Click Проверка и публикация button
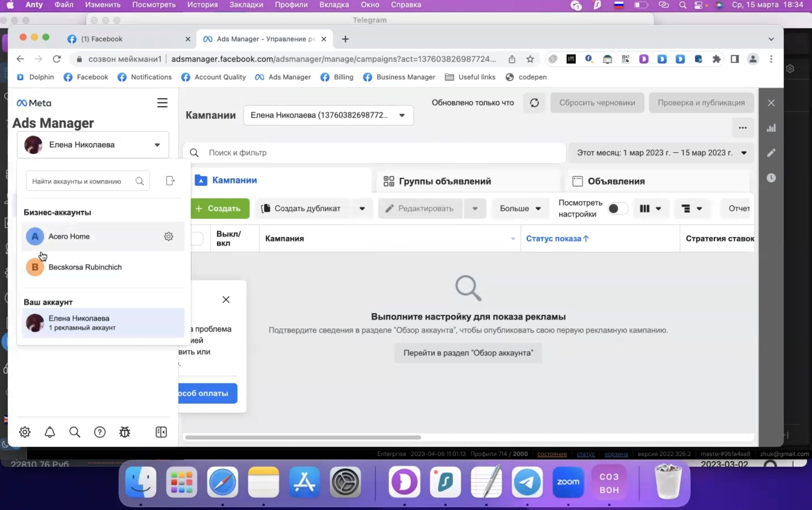The height and width of the screenshot is (510, 812). (x=701, y=103)
